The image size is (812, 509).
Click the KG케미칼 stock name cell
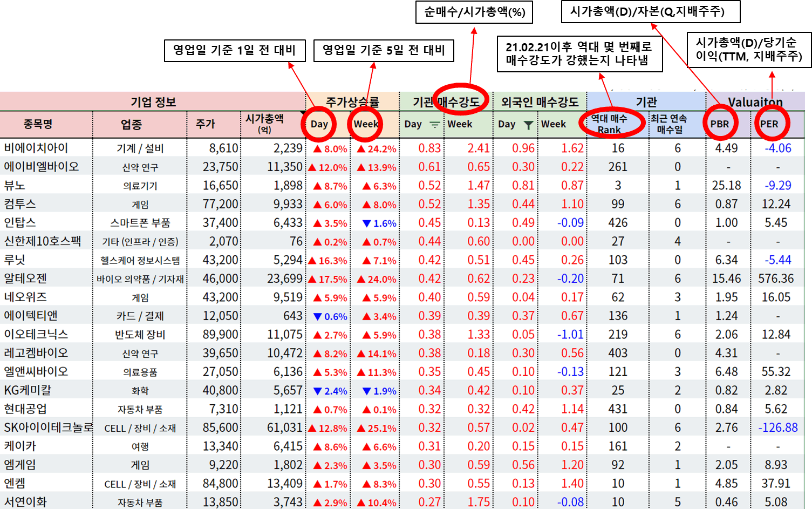(28, 390)
